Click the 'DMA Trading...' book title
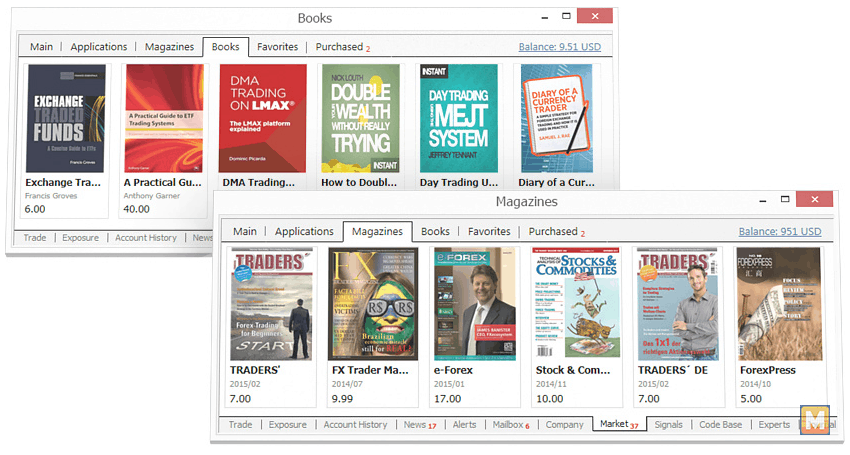 pos(259,183)
